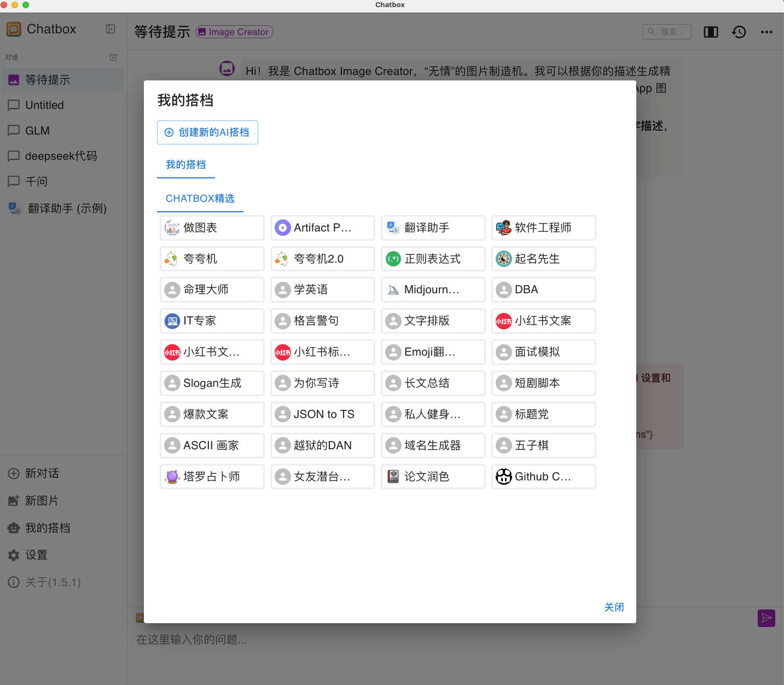Click the IT专家 monitor icon

pos(172,321)
